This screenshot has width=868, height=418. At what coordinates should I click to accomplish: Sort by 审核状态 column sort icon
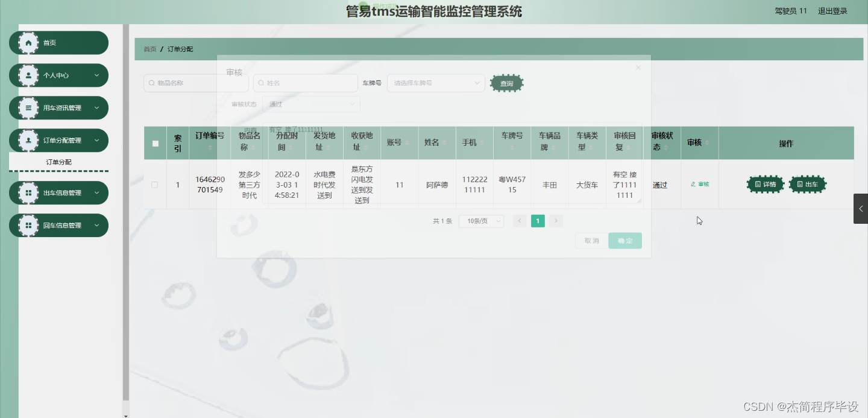667,147
